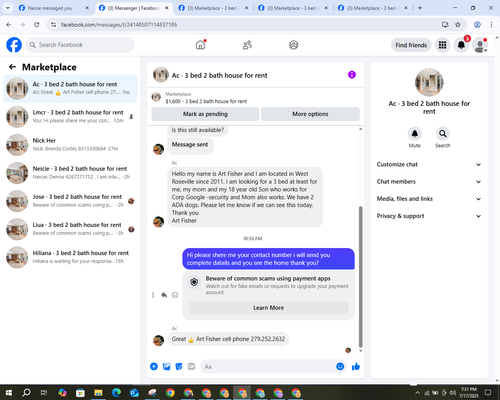
Task: Open the Nick Her conversation
Action: click(x=70, y=145)
